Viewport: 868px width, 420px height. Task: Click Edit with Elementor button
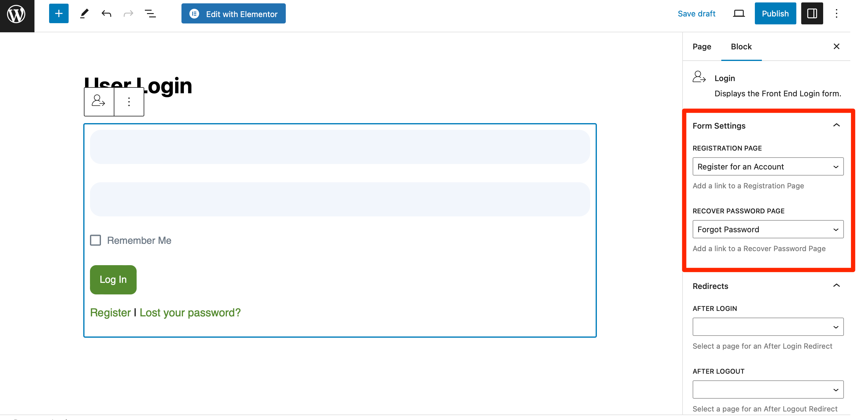pos(234,14)
